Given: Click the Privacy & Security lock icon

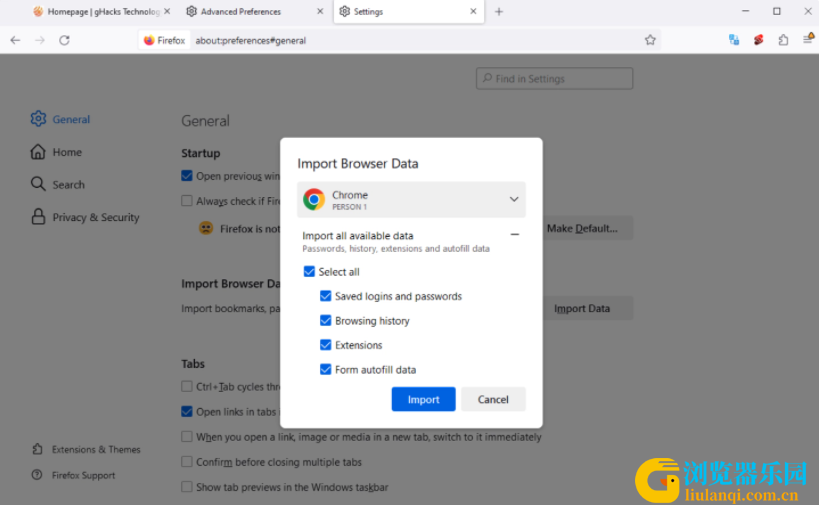Looking at the screenshot, I should point(38,216).
